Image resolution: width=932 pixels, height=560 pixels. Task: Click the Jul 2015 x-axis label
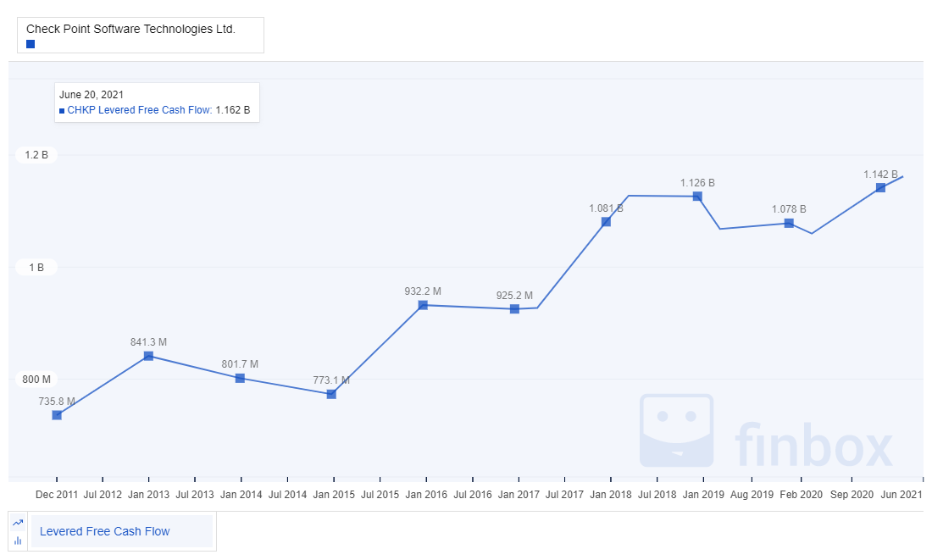click(x=380, y=495)
